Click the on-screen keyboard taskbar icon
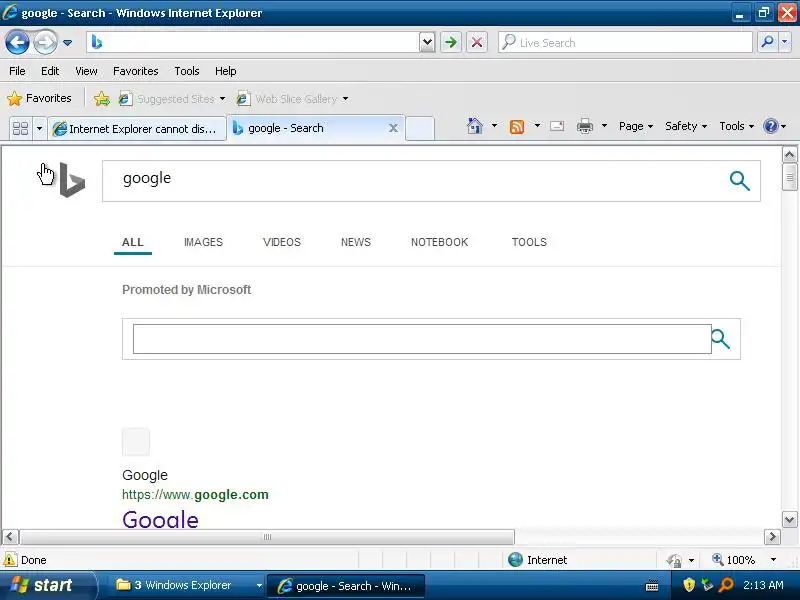Viewport: 800px width, 600px height. (x=652, y=585)
